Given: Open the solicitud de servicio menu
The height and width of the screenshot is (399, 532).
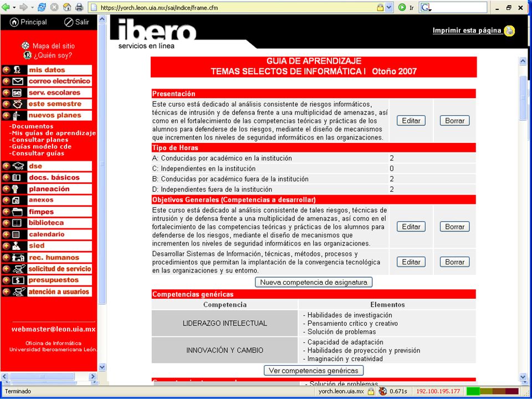Looking at the screenshot, I should pos(60,269).
